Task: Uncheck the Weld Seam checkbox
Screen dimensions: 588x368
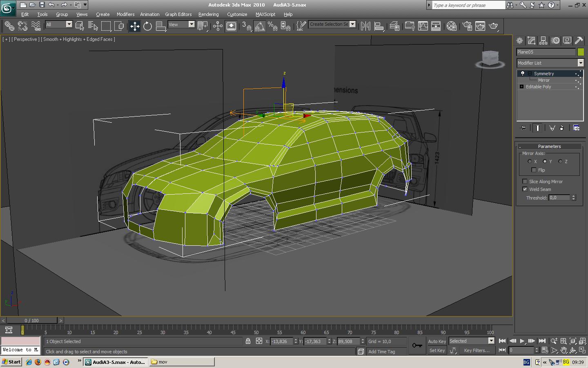Action: pyautogui.click(x=525, y=189)
